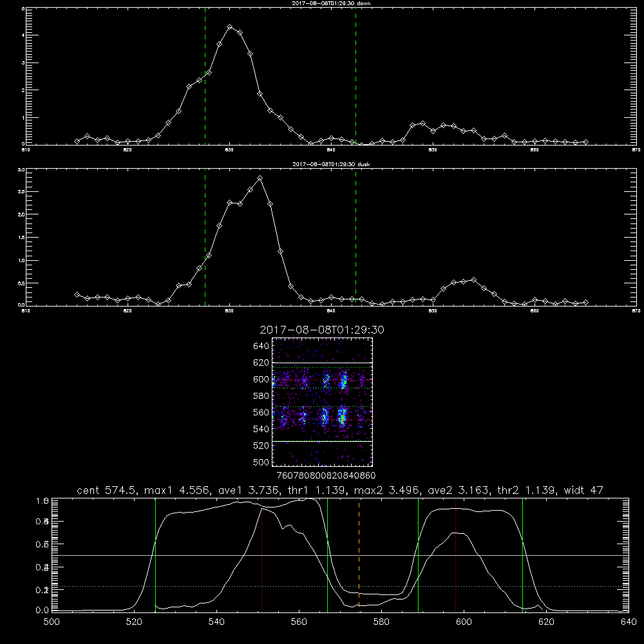Screen dimensions: 644x644
Task: Click the orange dashed center line in bottom plot
Action: tap(359, 554)
